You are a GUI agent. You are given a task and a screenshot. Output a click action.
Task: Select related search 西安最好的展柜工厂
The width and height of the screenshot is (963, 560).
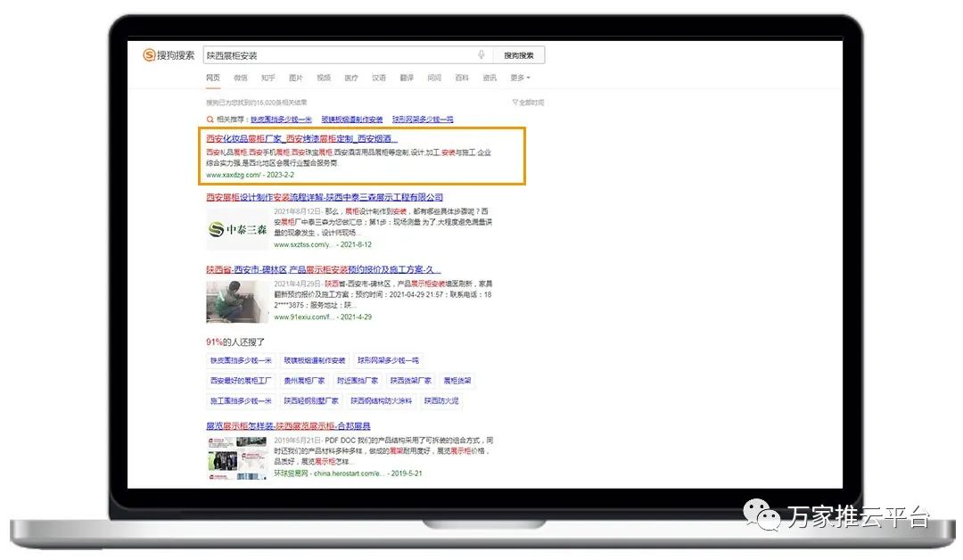(241, 381)
